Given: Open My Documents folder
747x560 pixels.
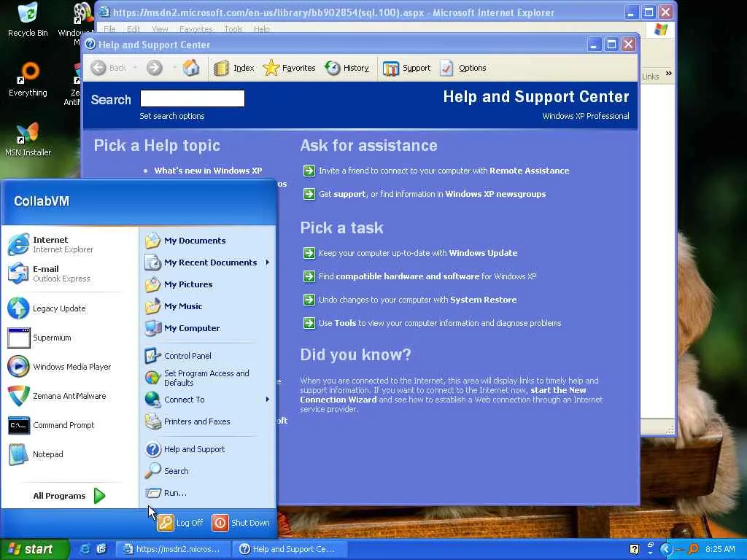Looking at the screenshot, I should [208, 241].
